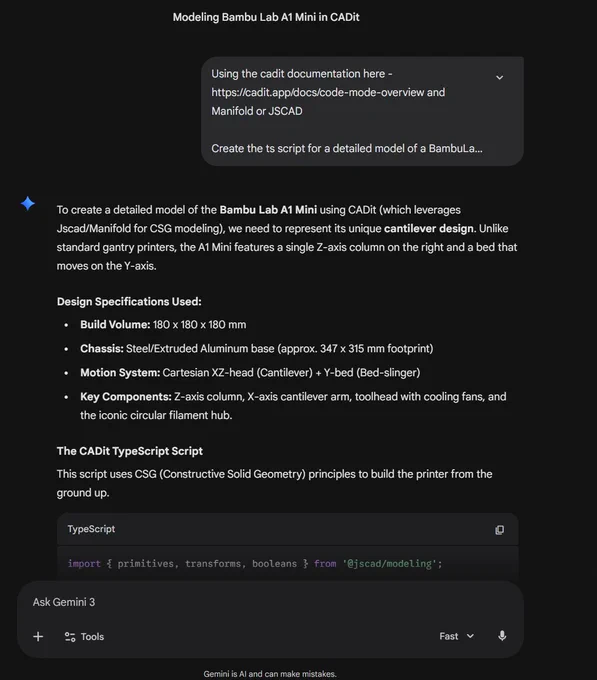This screenshot has height=680, width=597.
Task: Click the Chassis specification bullet
Action: [257, 349]
